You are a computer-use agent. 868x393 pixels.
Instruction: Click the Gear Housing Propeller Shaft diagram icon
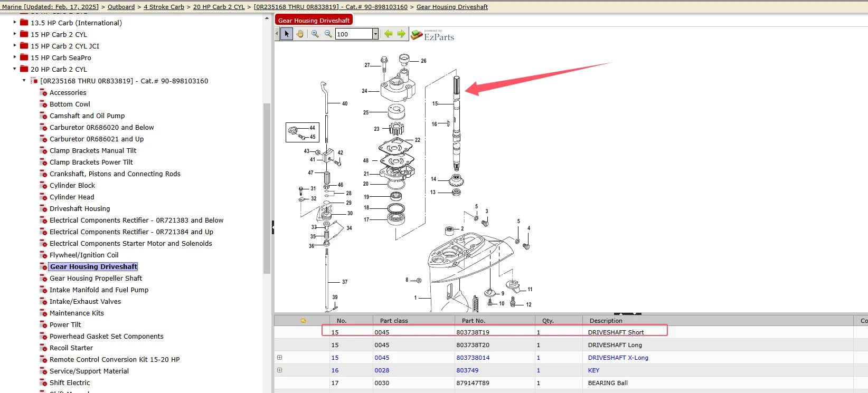pyautogui.click(x=43, y=278)
